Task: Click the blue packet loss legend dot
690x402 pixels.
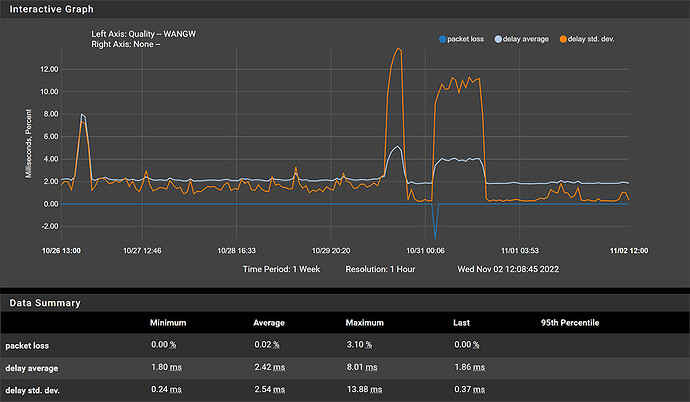Action: click(442, 39)
